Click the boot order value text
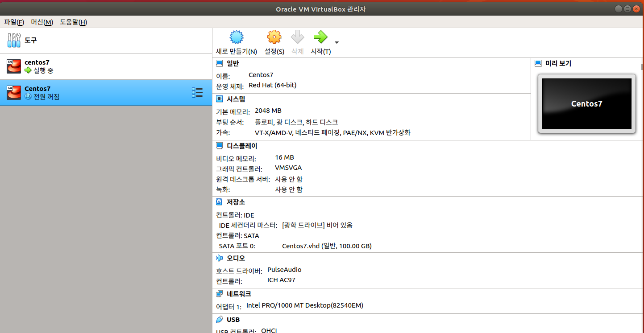 tap(296, 122)
